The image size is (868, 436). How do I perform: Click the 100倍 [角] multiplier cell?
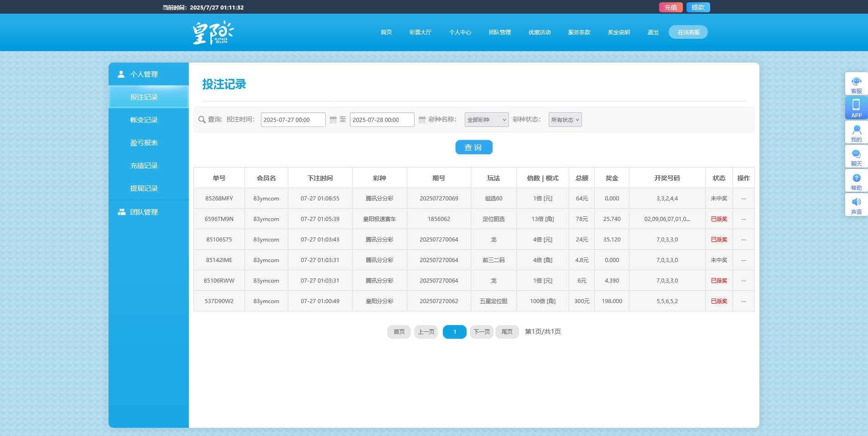[x=543, y=301]
